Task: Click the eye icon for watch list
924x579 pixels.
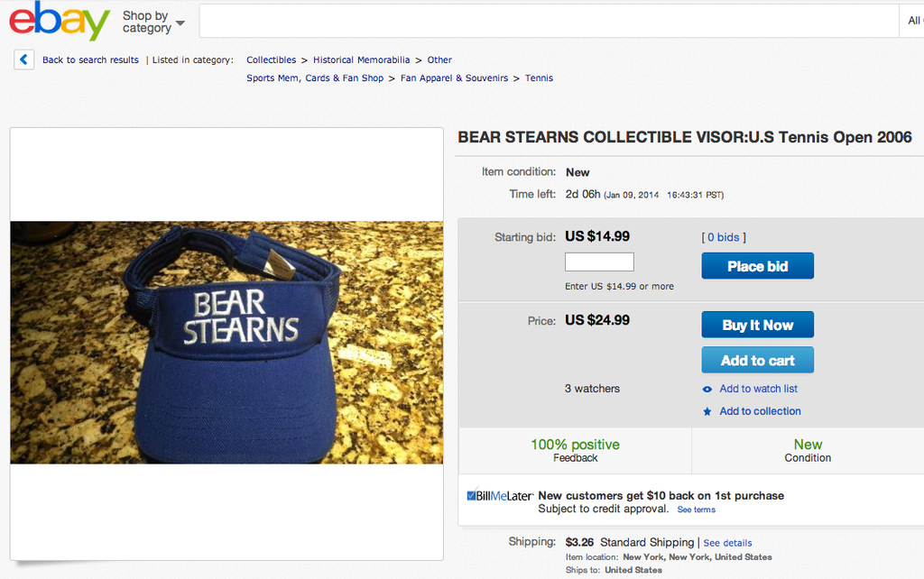Action: [707, 390]
